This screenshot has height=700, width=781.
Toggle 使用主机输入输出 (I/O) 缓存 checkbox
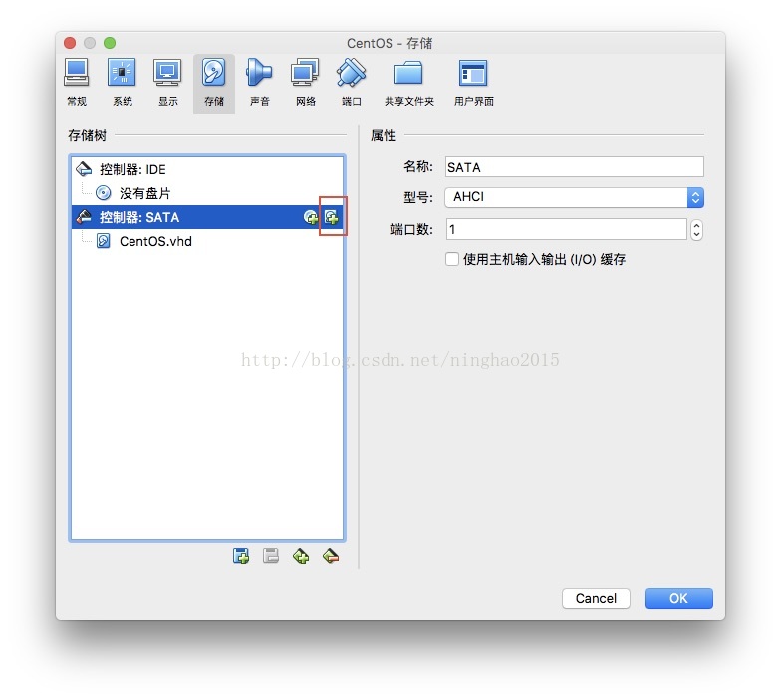452,259
